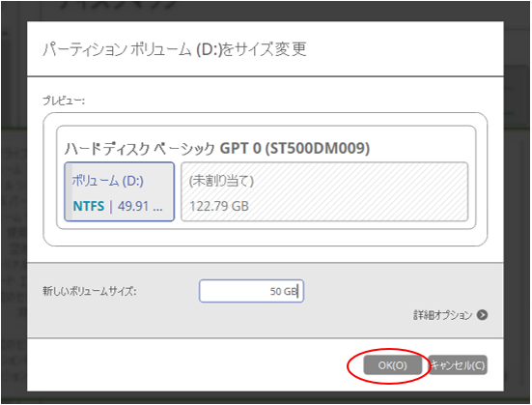Confirm the resize with OK(O)
This screenshot has height=405, width=532.
[393, 365]
